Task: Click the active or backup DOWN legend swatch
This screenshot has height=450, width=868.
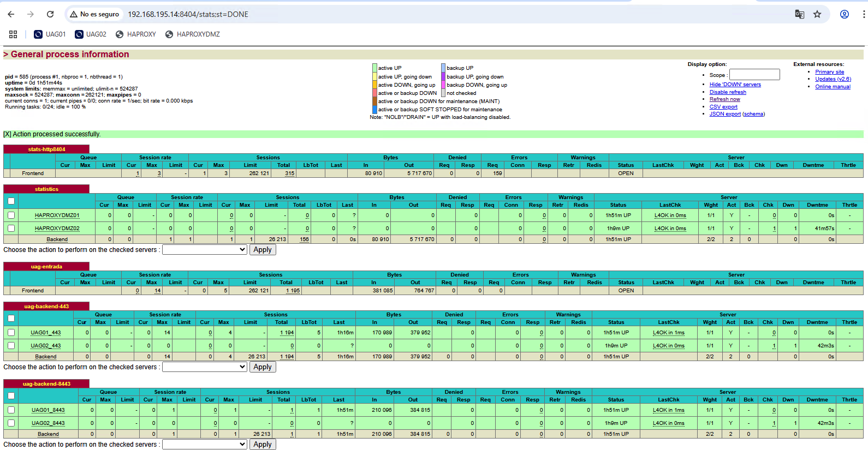Action: (x=374, y=93)
